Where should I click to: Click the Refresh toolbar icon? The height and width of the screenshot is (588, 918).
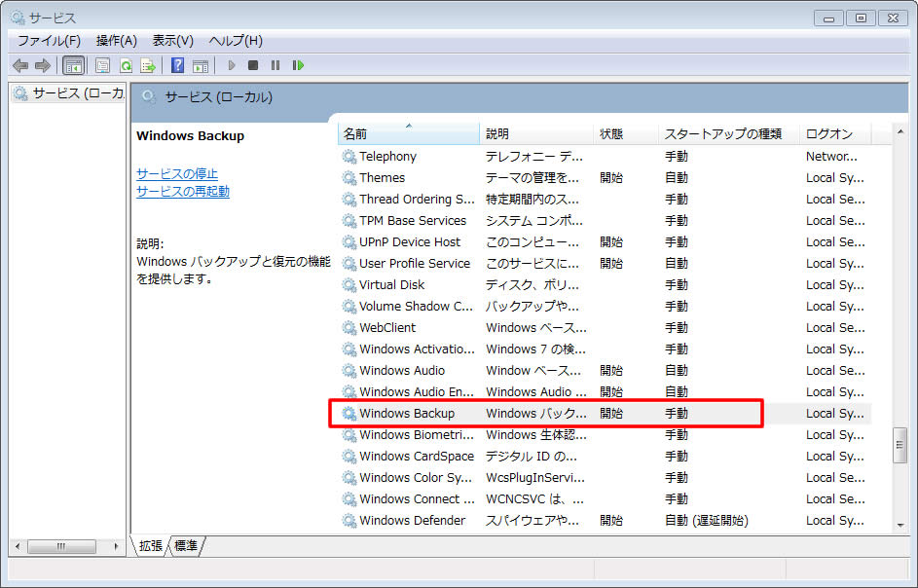click(126, 65)
